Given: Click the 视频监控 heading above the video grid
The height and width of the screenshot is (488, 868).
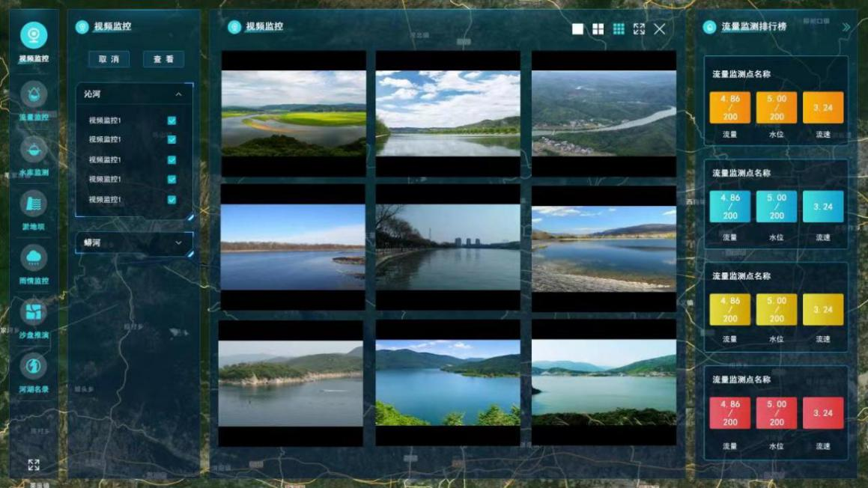Looking at the screenshot, I should pos(264,26).
